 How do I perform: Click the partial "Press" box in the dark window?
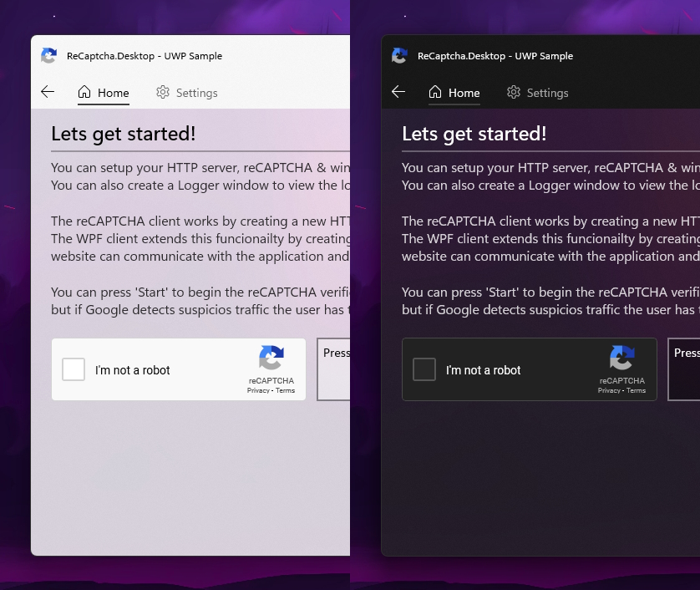pyautogui.click(x=684, y=369)
